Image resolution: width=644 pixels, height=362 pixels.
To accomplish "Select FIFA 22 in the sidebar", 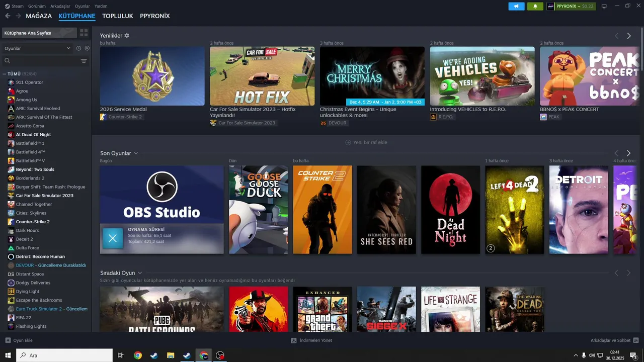I will (x=24, y=317).
